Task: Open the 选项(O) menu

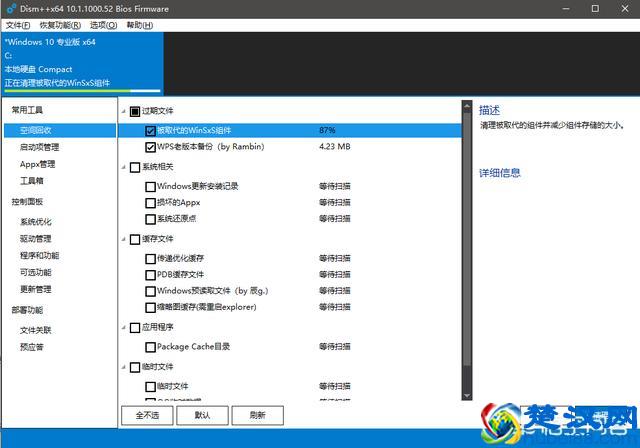Action: [103, 25]
